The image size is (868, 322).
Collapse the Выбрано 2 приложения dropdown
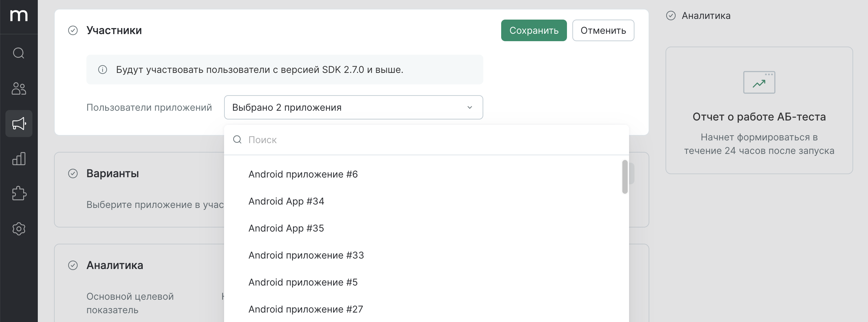354,107
